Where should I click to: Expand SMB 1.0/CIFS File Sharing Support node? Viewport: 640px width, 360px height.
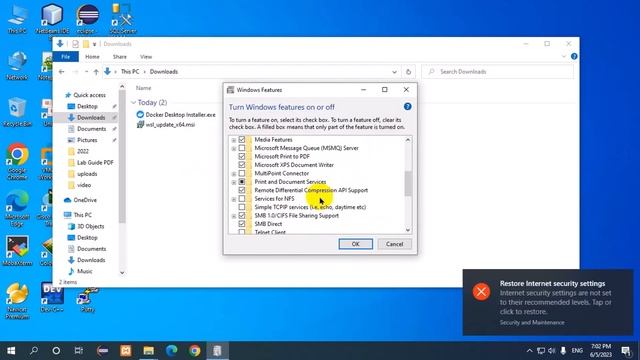(234, 216)
